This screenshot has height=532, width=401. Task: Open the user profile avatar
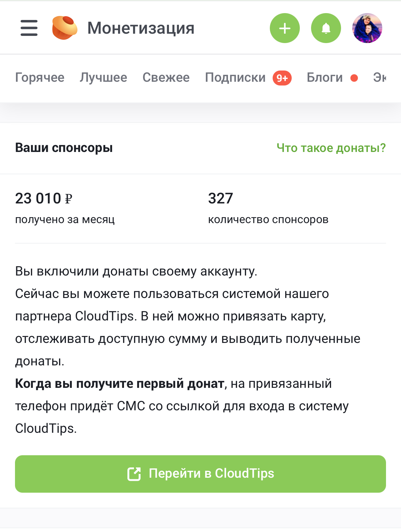(367, 28)
